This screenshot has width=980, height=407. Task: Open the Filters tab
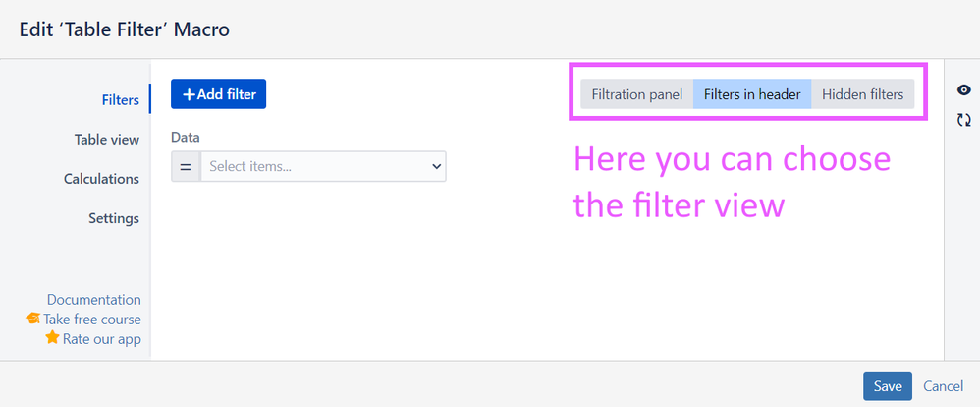[x=121, y=99]
